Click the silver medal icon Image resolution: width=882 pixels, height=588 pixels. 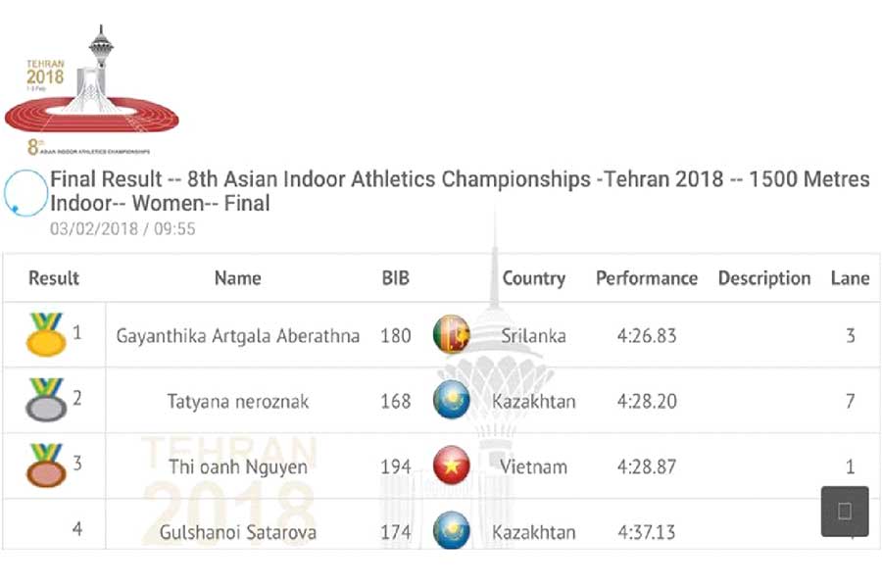(46, 400)
